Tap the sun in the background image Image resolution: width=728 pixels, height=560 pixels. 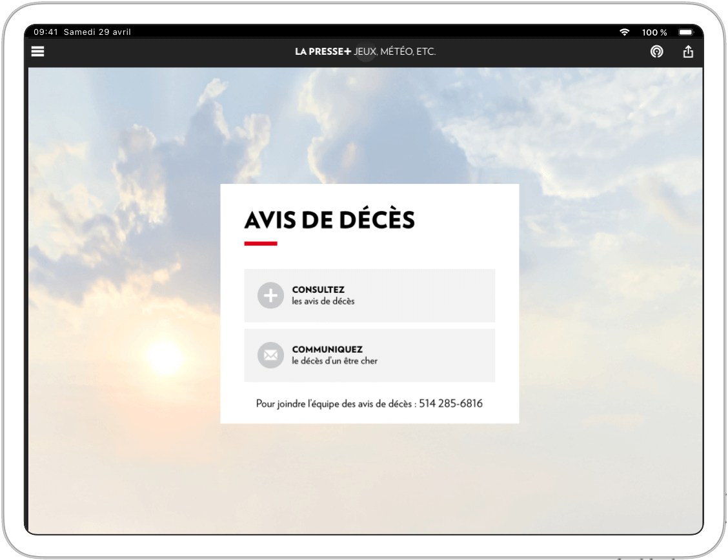click(164, 356)
